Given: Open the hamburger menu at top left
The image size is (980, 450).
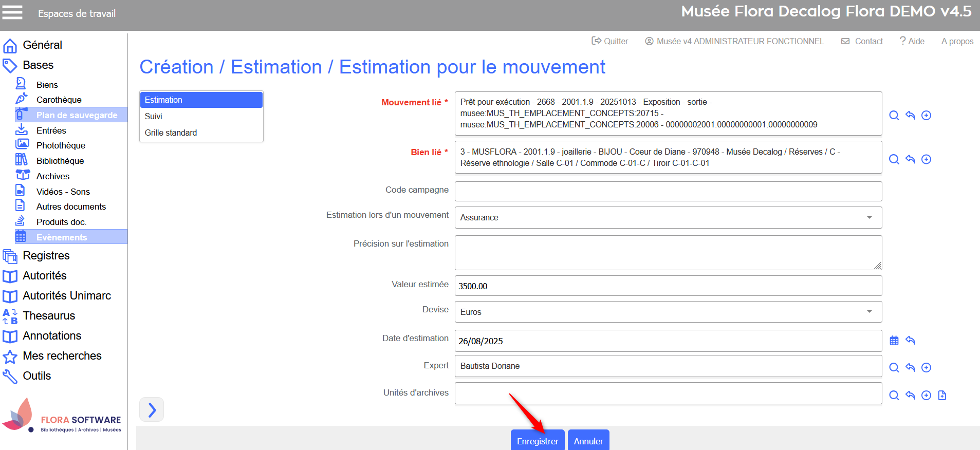Looking at the screenshot, I should tap(12, 12).
